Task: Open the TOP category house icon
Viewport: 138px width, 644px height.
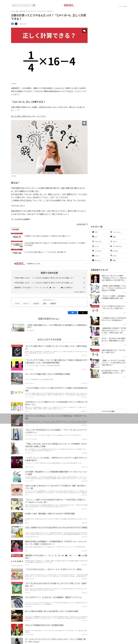Action: (x=93, y=232)
